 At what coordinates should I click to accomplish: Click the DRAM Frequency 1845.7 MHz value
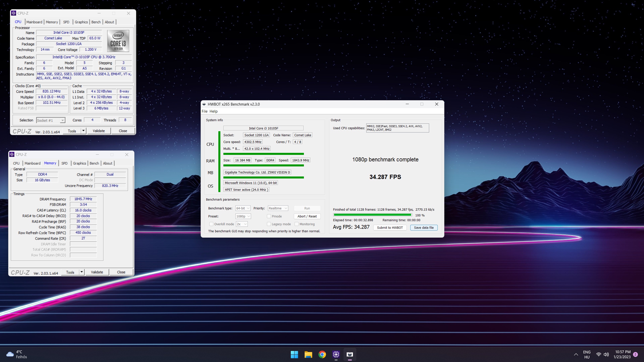coord(83,199)
